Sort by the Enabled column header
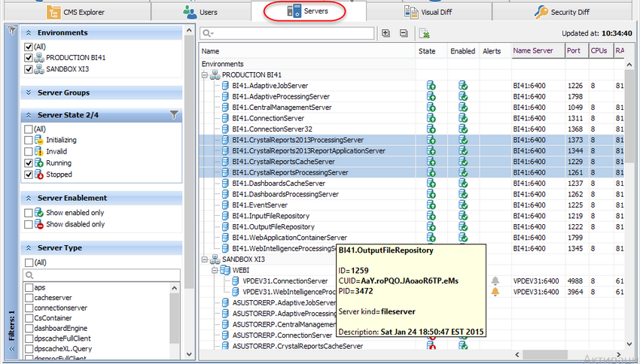Image resolution: width=640 pixels, height=364 pixels. pos(463,51)
